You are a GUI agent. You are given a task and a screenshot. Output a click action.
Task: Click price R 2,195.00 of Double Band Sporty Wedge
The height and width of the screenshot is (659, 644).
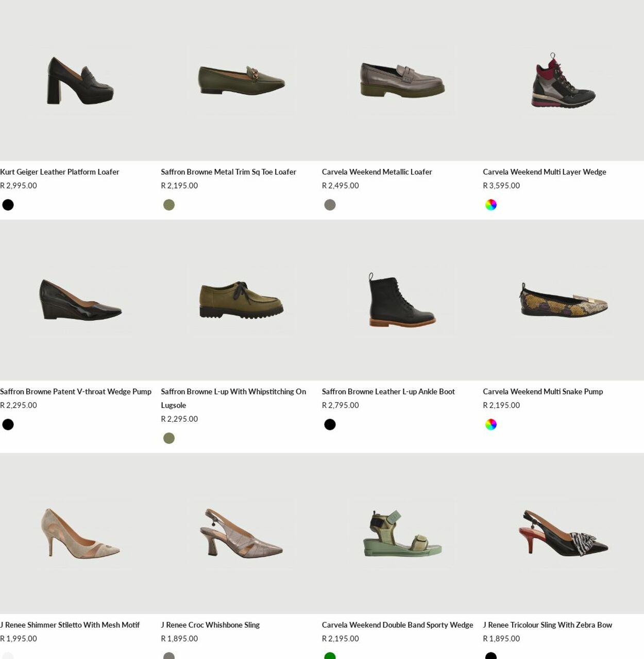tap(341, 639)
